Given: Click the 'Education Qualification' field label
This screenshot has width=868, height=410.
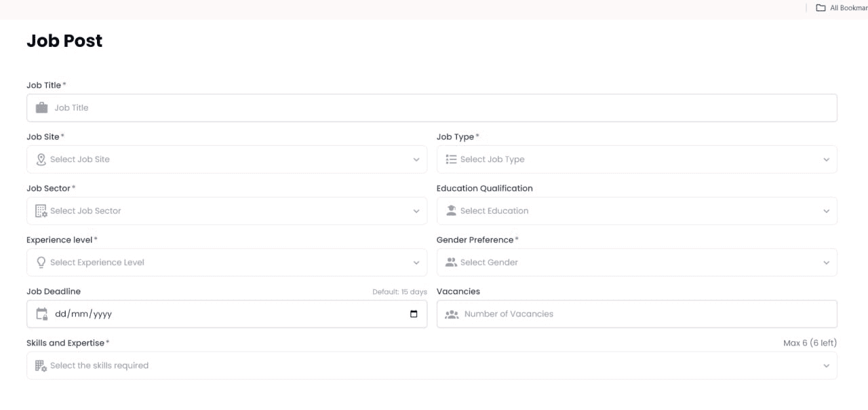Looking at the screenshot, I should pos(485,189).
